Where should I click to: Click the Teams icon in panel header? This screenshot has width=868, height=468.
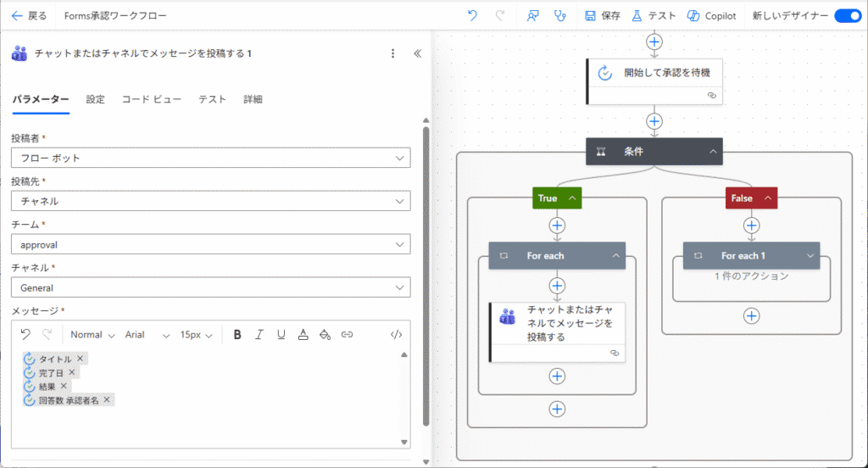pyautogui.click(x=19, y=53)
